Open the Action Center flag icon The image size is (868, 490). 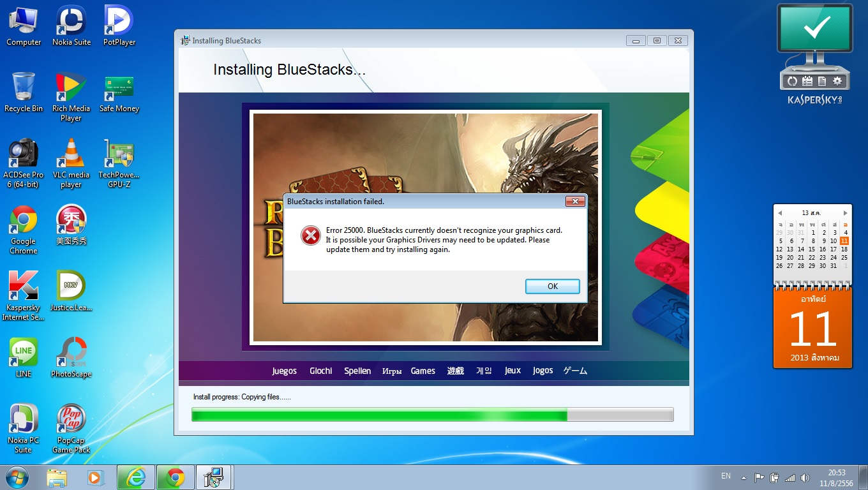pos(759,477)
